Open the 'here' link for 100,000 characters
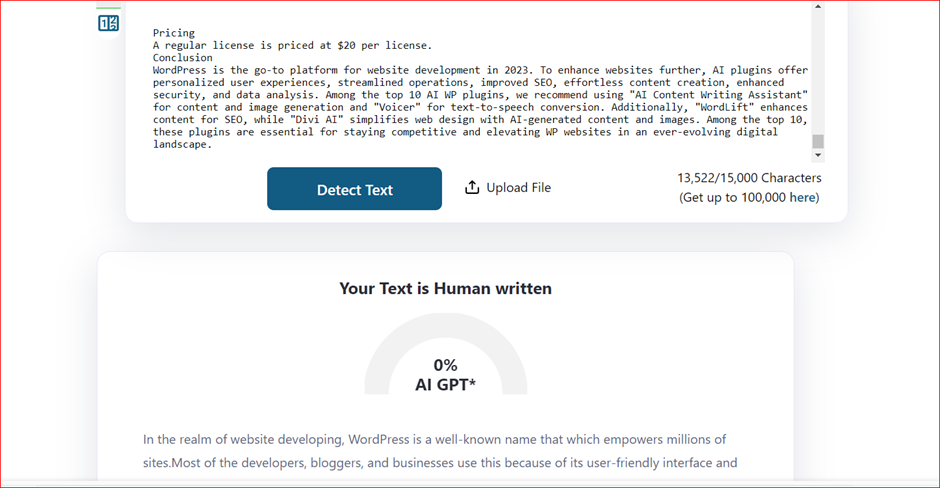The width and height of the screenshot is (940, 488). tap(802, 197)
